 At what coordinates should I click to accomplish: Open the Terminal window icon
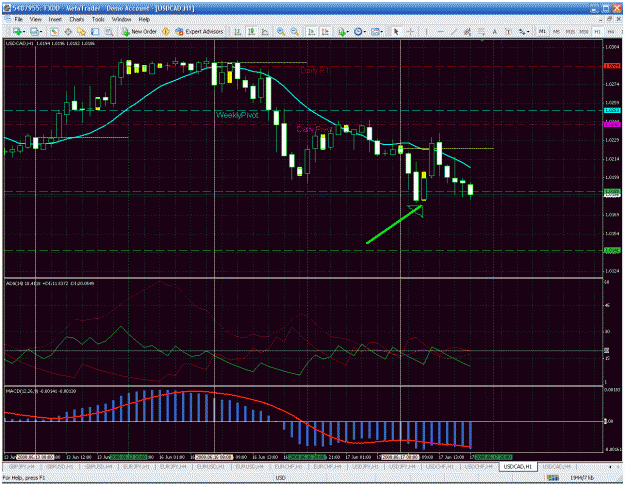coord(95,31)
